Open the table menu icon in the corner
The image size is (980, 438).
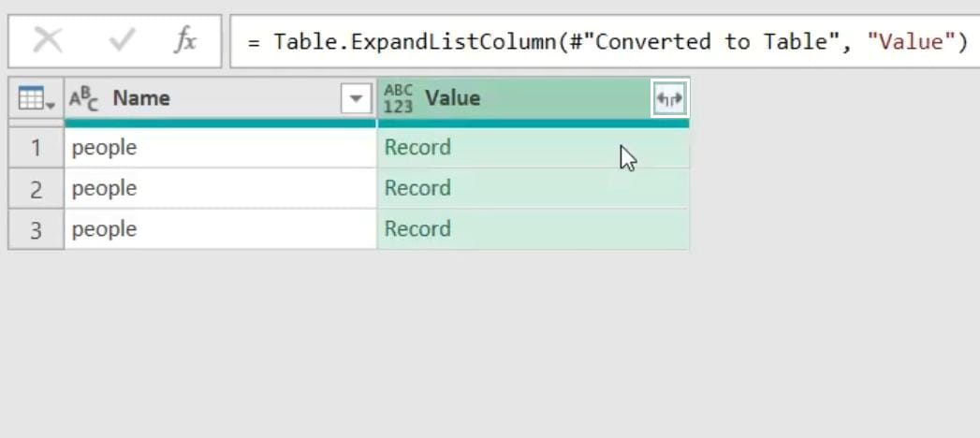pyautogui.click(x=36, y=98)
